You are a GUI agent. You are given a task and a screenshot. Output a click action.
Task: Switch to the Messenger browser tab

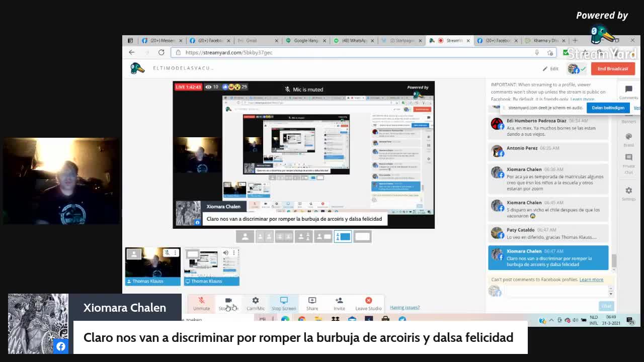click(x=161, y=41)
